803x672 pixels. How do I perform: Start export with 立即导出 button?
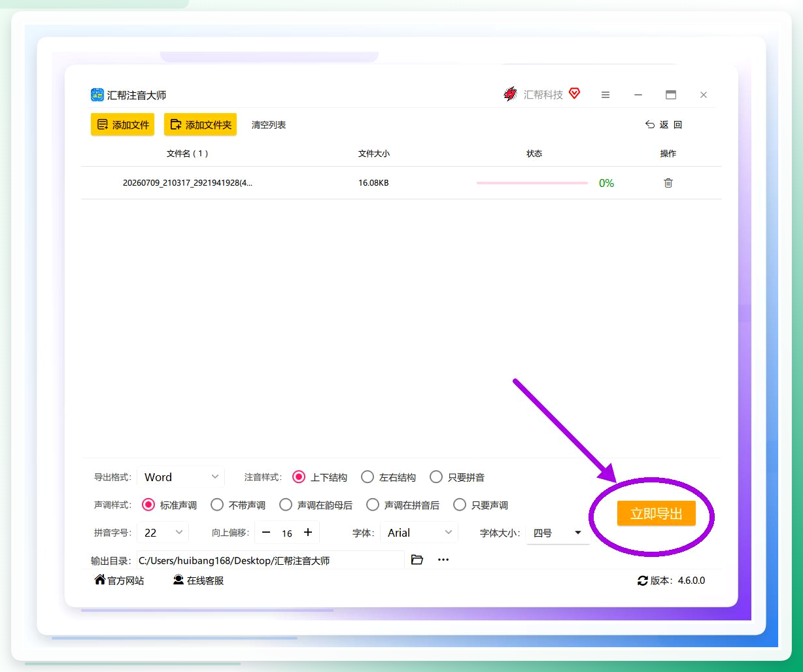[656, 514]
